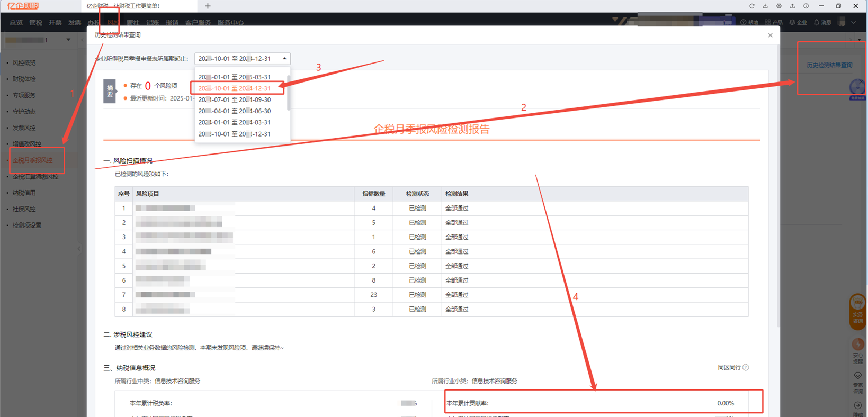Image resolution: width=868 pixels, height=417 pixels.
Task: Open 产品 products grid in top bar
Action: (774, 22)
